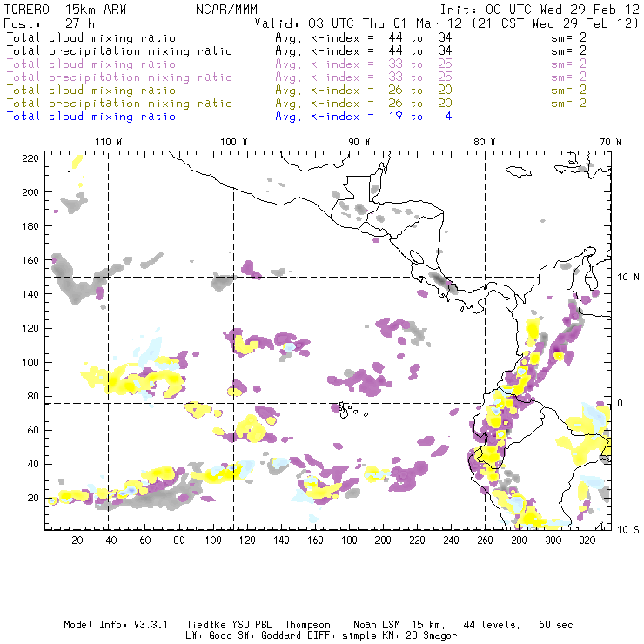Click the y-axis tick label '100'
This screenshot has width=644, height=644.
[30, 362]
